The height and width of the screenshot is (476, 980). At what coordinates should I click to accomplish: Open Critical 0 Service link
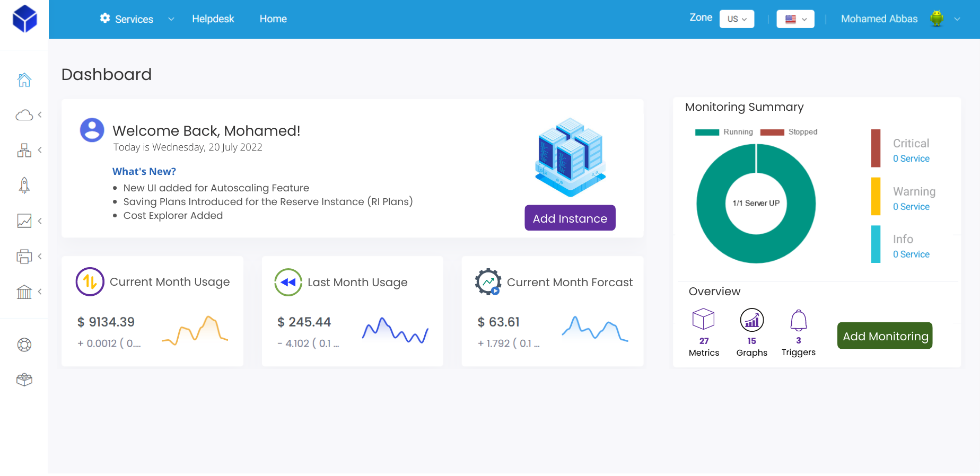tap(911, 158)
